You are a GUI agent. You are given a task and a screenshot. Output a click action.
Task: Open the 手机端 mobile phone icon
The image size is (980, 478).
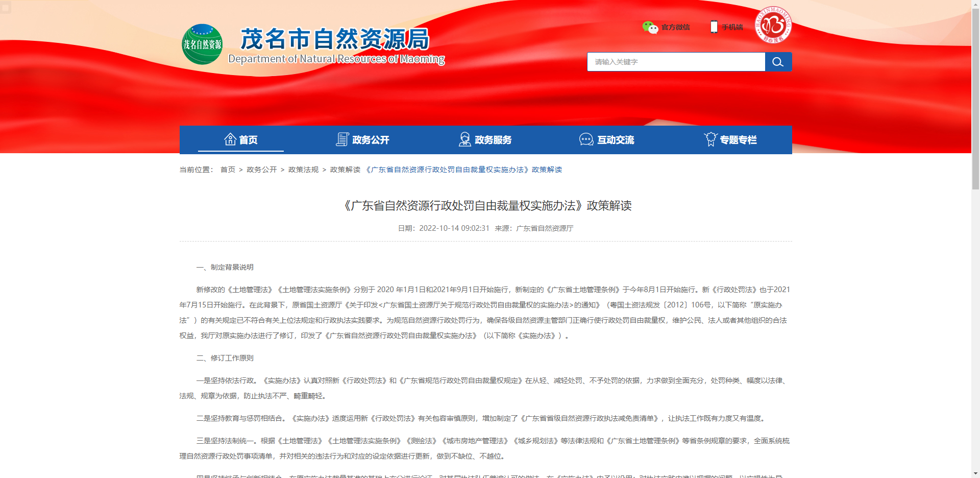[x=713, y=27]
